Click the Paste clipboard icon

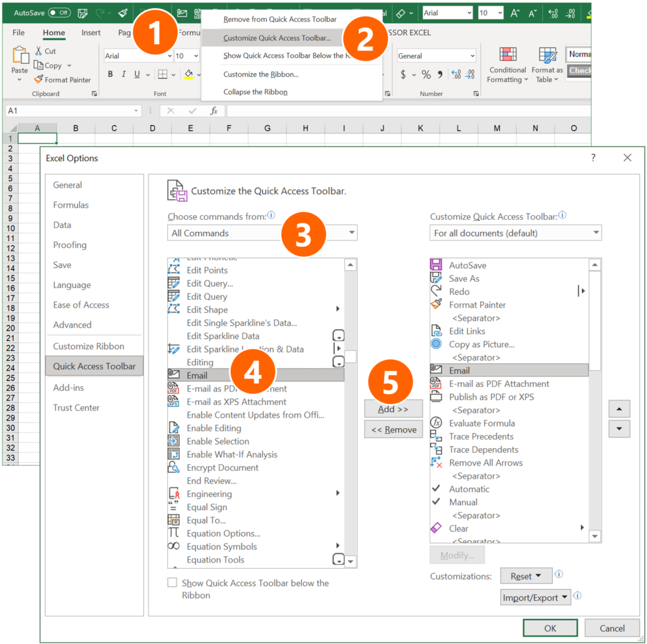[20, 55]
